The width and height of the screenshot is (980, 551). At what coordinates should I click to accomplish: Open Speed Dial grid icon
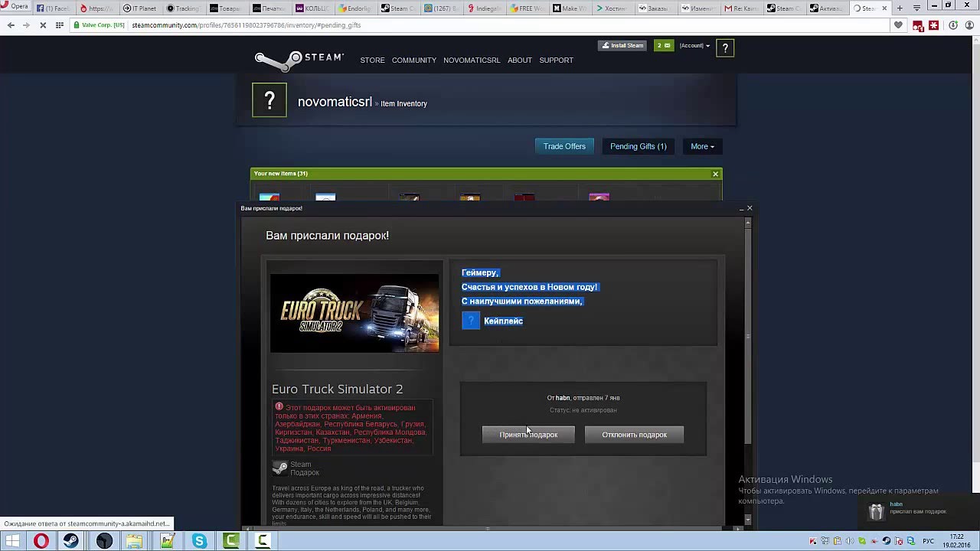59,25
